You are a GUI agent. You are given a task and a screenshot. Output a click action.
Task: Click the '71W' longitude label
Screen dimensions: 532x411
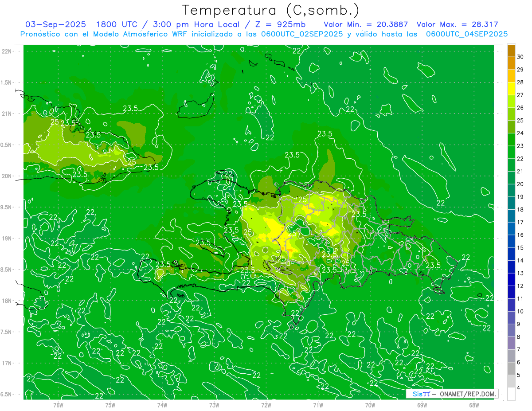pyautogui.click(x=318, y=405)
